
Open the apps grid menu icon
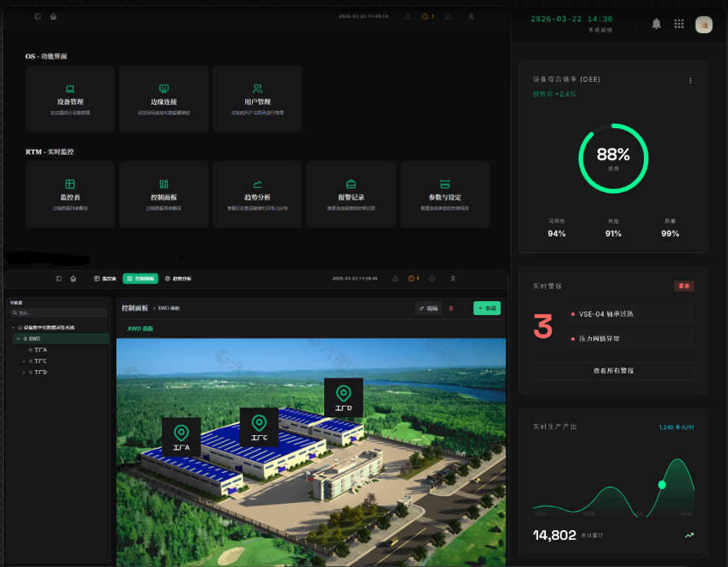point(679,24)
